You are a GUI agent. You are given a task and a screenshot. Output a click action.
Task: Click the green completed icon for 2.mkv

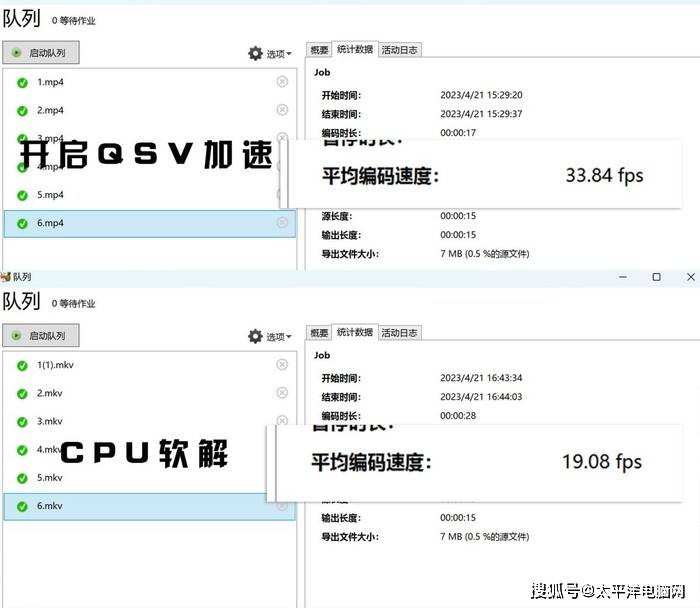tap(22, 394)
